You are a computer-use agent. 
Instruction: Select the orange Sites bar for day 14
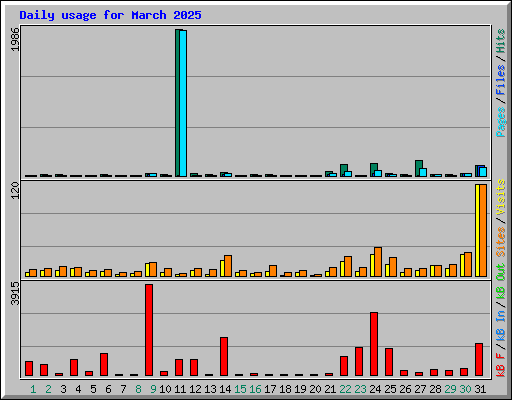tap(228, 266)
